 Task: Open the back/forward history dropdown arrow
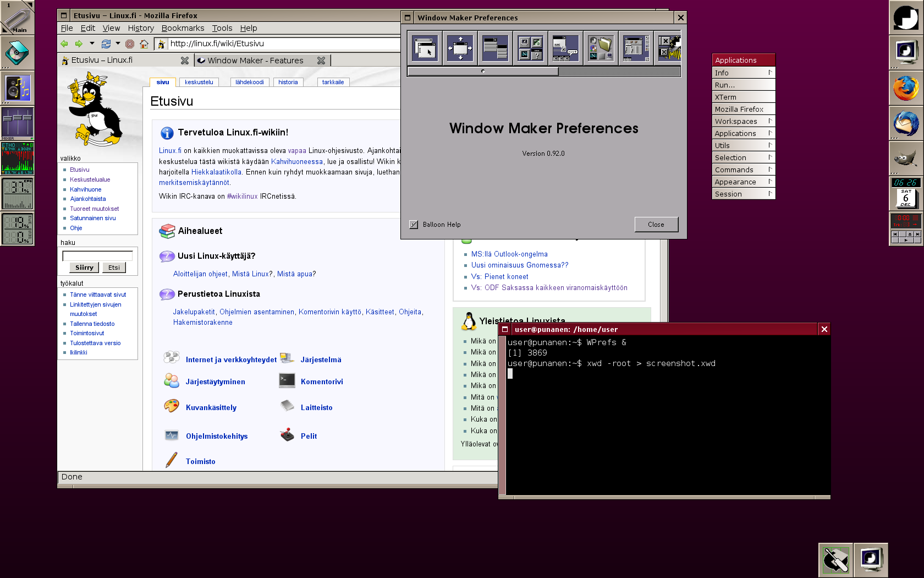(x=92, y=43)
